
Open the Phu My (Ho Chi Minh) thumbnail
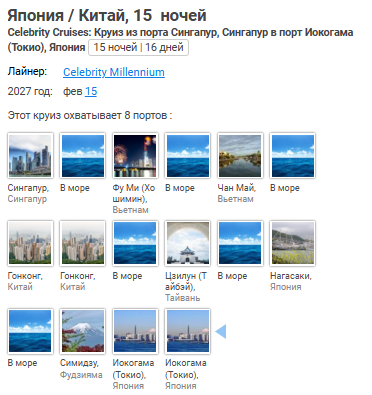[135, 155]
